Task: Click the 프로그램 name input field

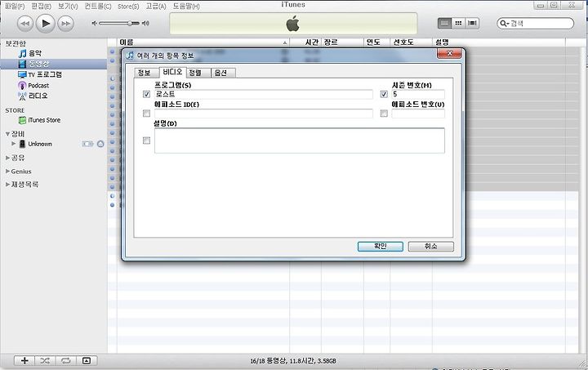Action: (x=264, y=94)
